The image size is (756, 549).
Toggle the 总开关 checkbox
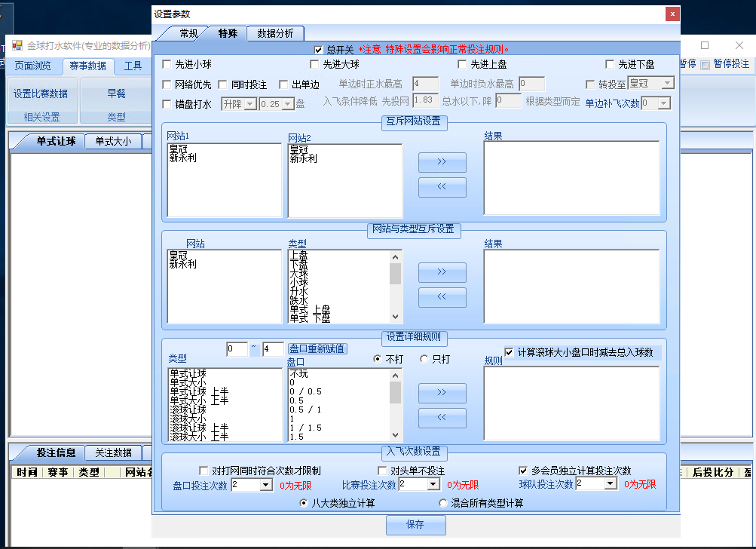pyautogui.click(x=318, y=50)
